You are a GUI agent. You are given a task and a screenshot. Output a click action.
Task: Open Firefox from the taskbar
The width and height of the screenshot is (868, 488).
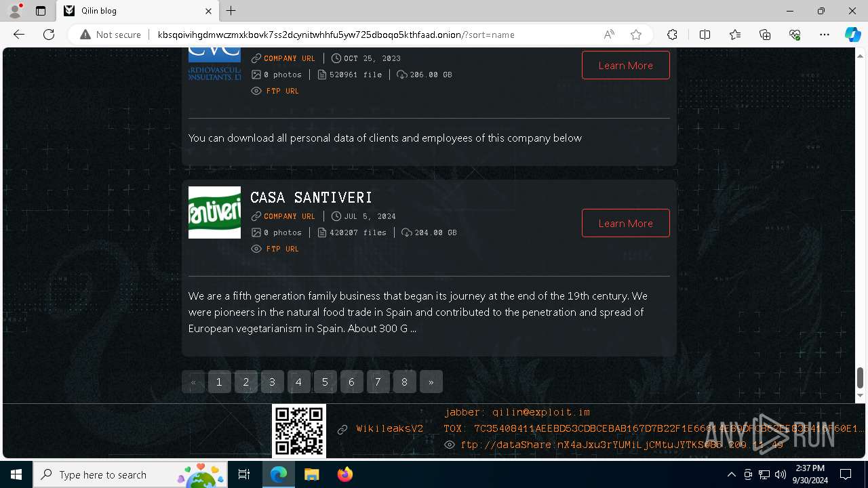coord(344,474)
